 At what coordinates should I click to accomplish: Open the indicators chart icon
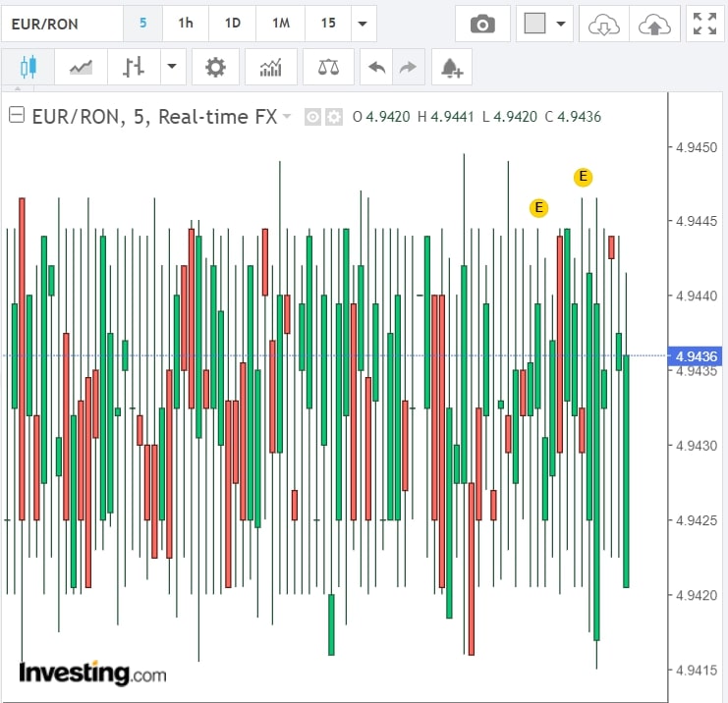(270, 67)
